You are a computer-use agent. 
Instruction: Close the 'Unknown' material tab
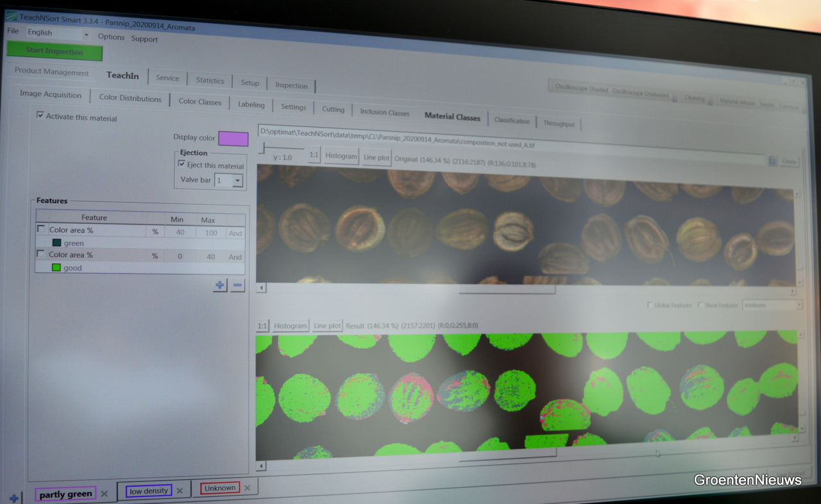coord(247,489)
